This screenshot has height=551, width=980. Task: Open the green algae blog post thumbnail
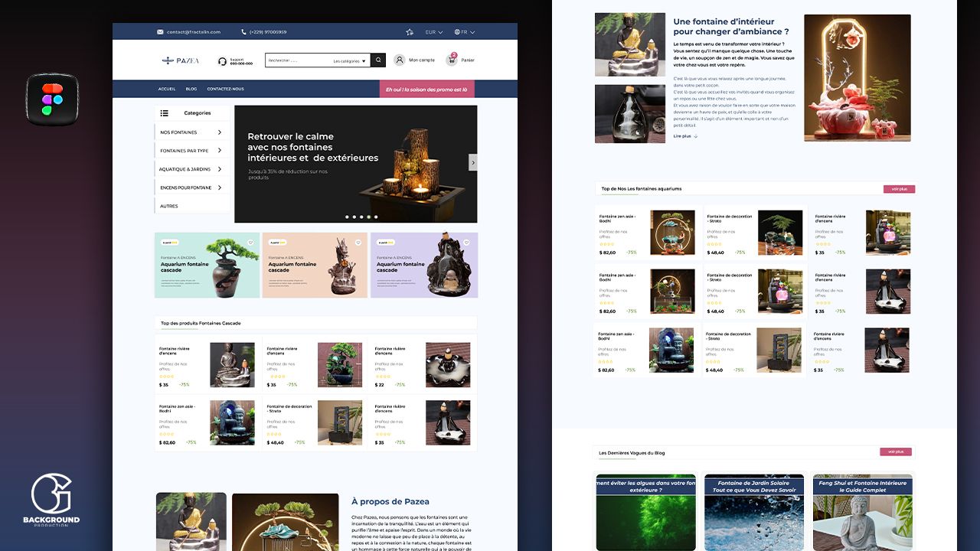click(646, 512)
